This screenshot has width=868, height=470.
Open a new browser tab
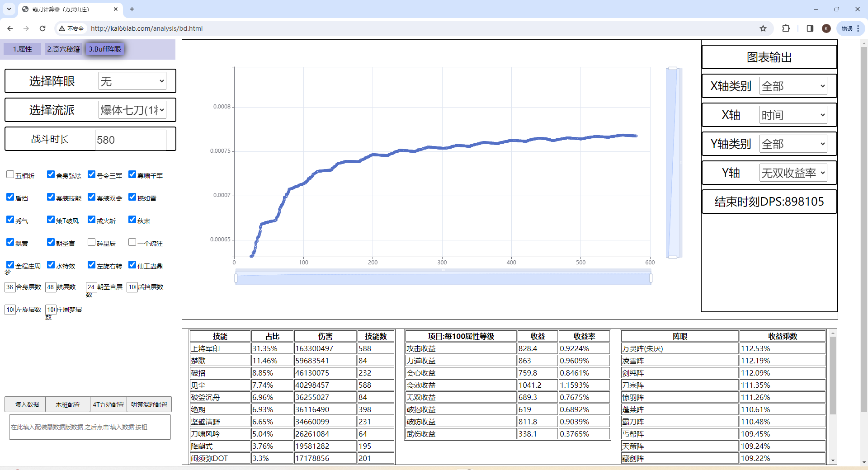(x=132, y=9)
